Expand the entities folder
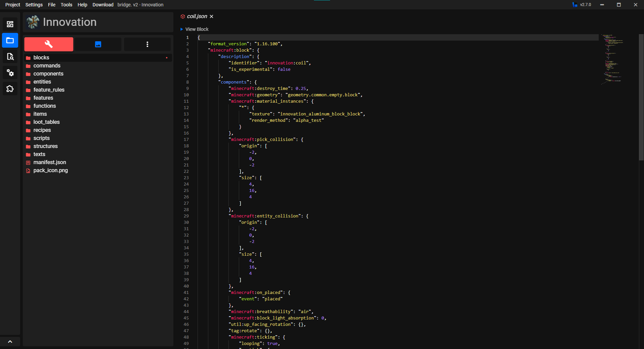The image size is (644, 349). pos(98,82)
